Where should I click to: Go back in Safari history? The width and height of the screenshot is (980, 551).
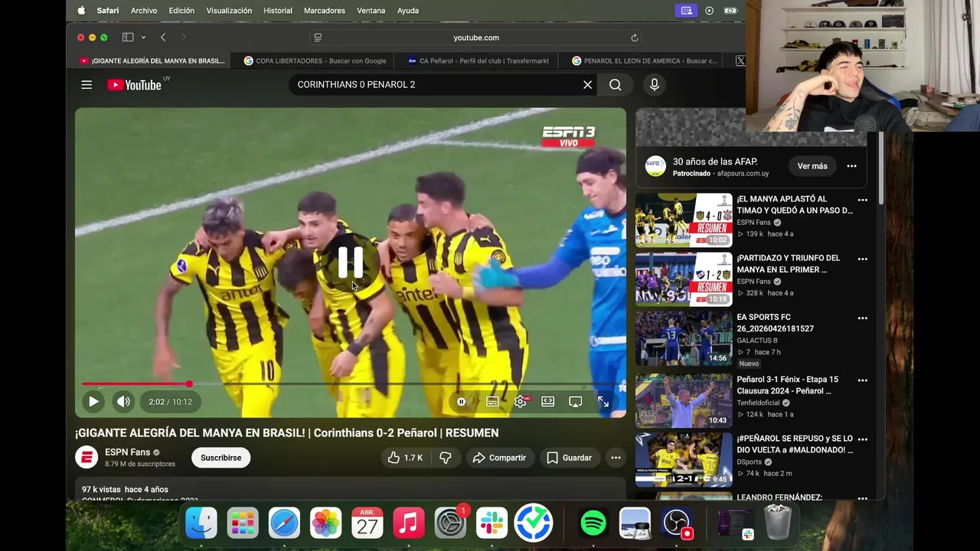coord(163,37)
